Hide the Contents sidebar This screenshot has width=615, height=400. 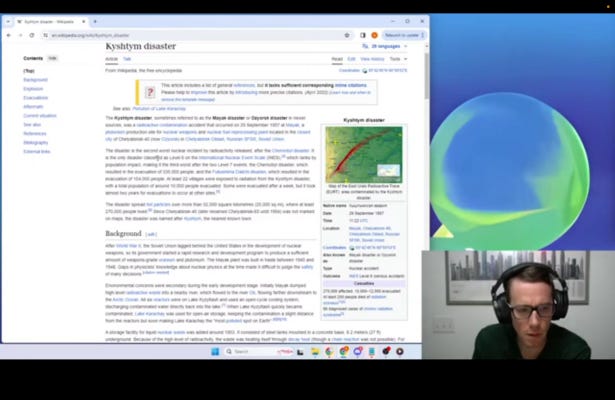tap(52, 58)
